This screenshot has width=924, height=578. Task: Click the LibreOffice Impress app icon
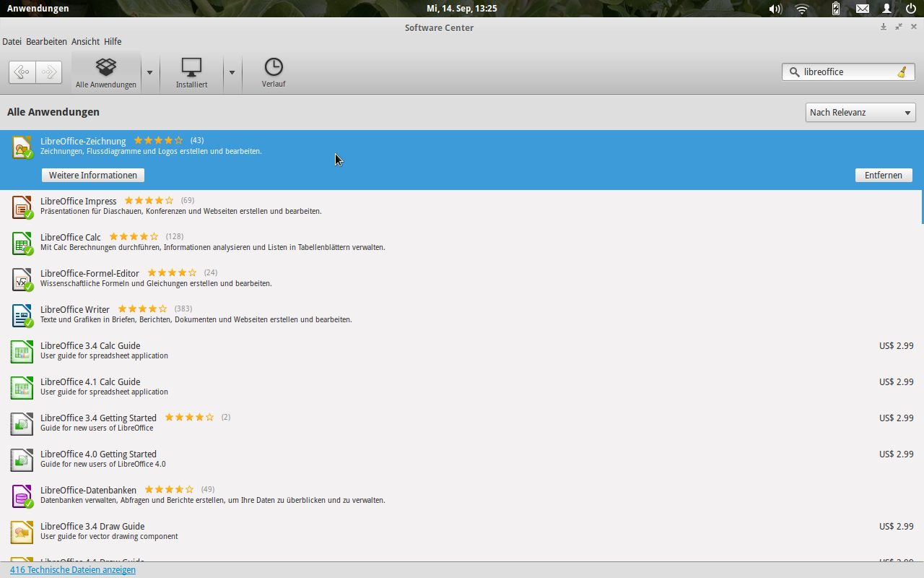pos(22,207)
